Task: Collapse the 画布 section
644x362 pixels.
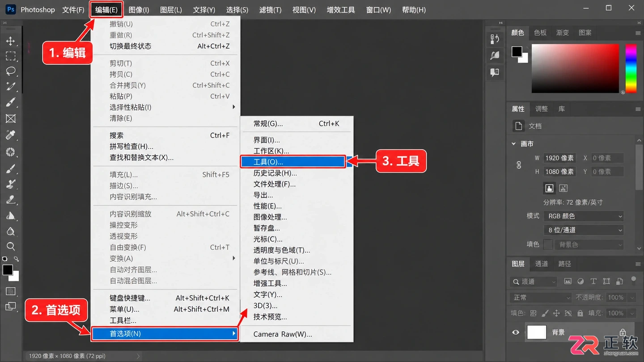Action: click(x=514, y=144)
